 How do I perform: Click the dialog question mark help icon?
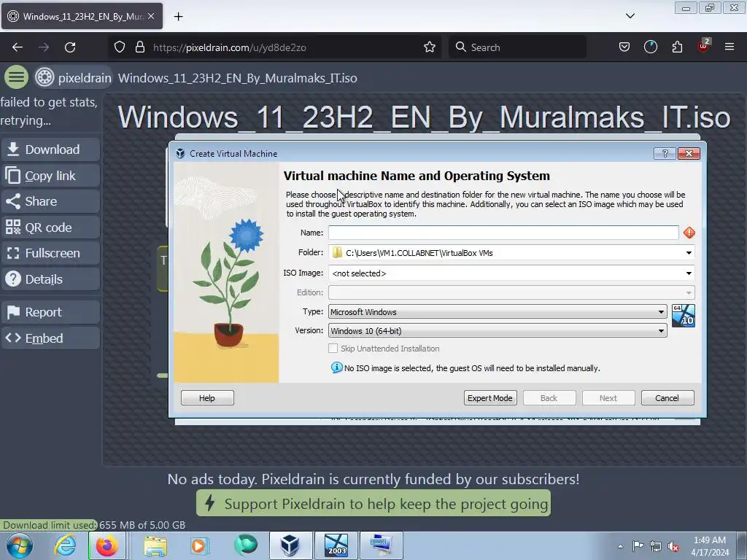[x=665, y=153]
